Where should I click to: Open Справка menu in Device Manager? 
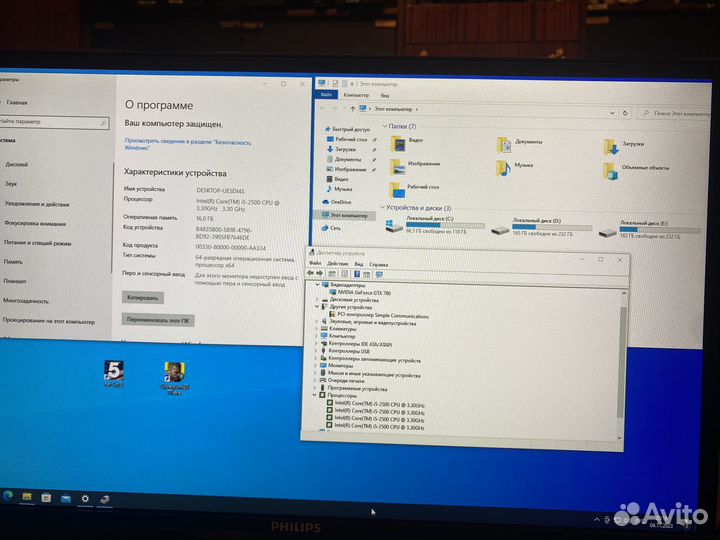[378, 264]
